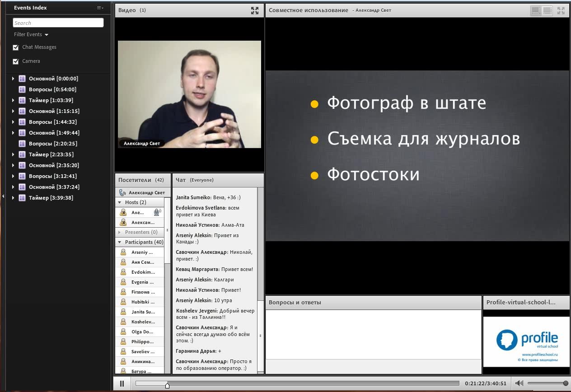Select the Таймер [1:03:39] event
571x392 pixels.
click(x=51, y=100)
